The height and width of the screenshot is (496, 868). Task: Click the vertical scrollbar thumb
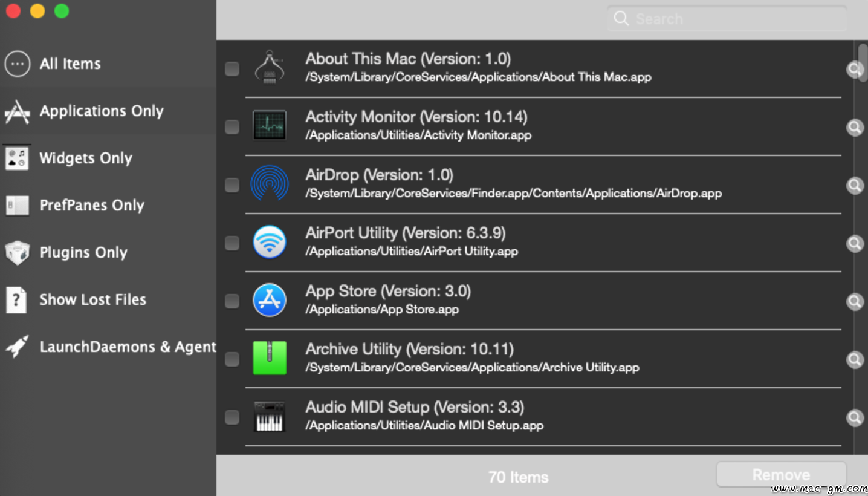[x=862, y=64]
